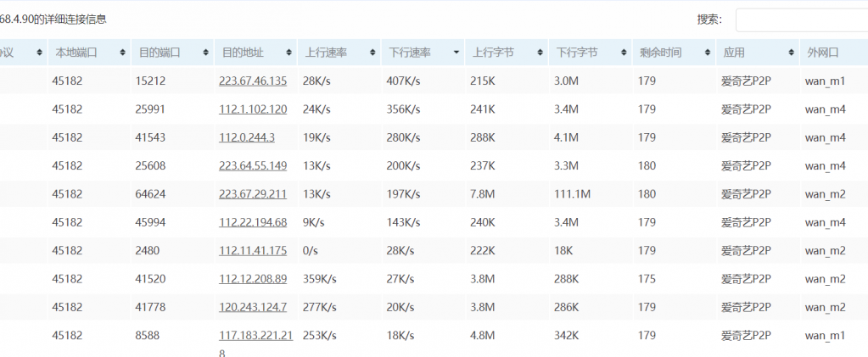Screen dimensions: 868x357
Task: Click downstream bytes value 342K
Action: 566,336
